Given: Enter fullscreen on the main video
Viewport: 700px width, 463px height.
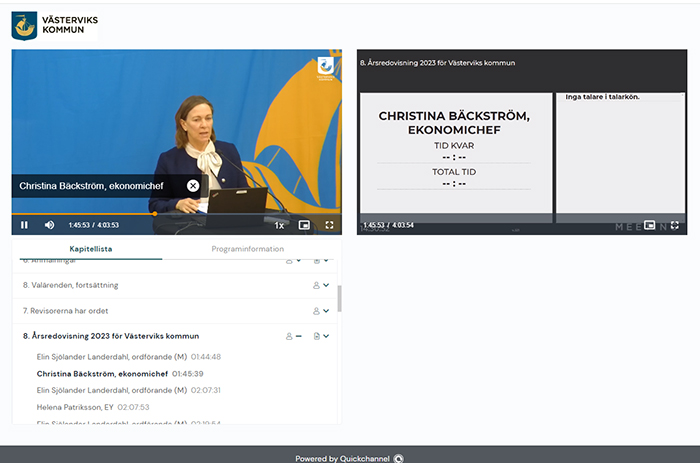Looking at the screenshot, I should coord(329,225).
